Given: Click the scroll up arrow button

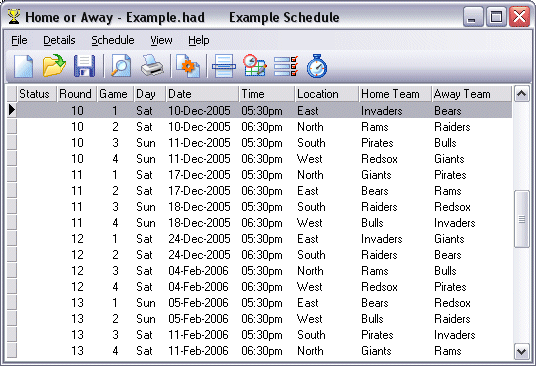Looking at the screenshot, I should point(522,93).
